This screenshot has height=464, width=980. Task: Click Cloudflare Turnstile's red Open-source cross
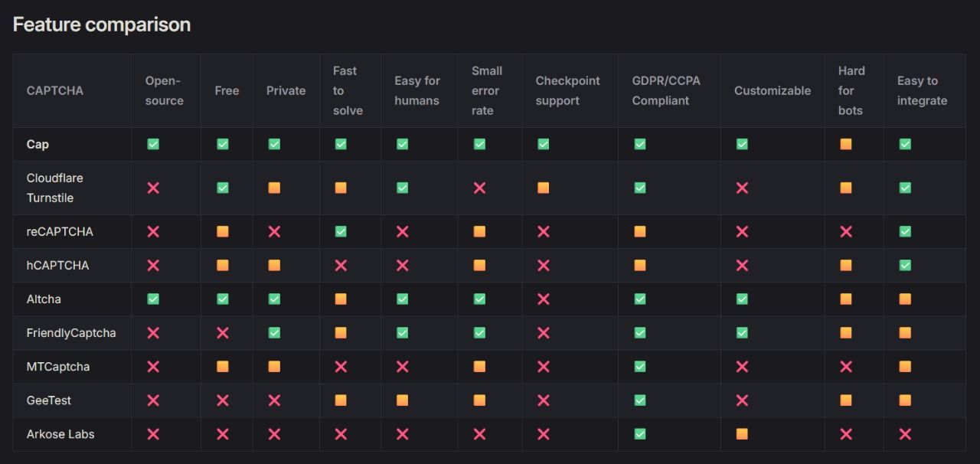(x=153, y=188)
